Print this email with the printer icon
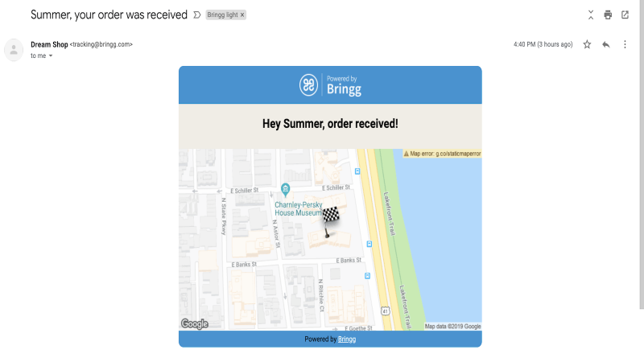This screenshot has width=644, height=362. click(x=608, y=15)
